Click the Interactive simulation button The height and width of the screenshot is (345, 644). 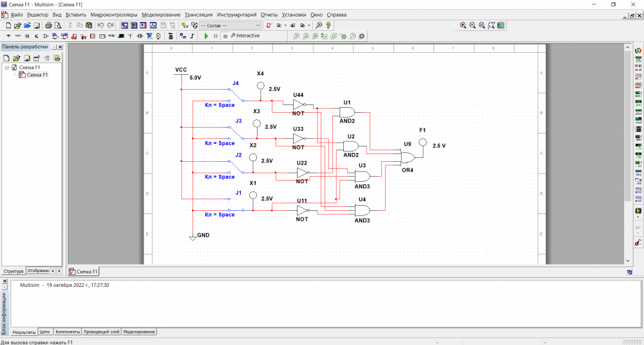[245, 36]
